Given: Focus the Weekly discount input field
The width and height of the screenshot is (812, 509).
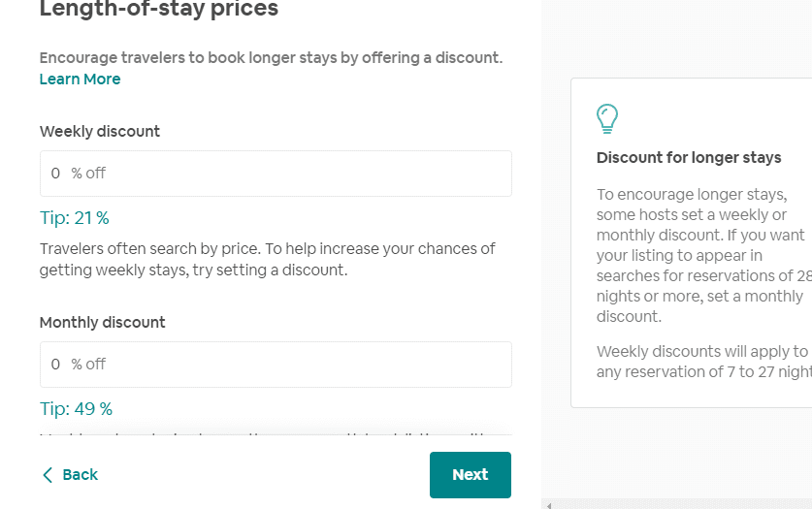Looking at the screenshot, I should 276,174.
